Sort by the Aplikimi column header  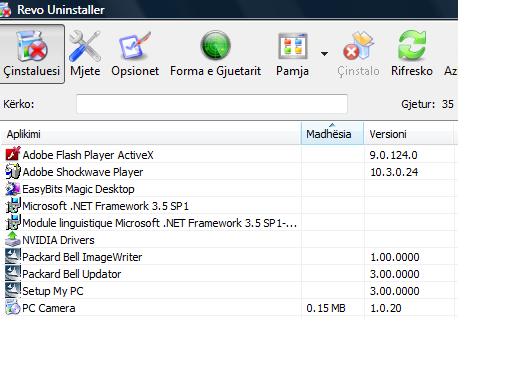pos(151,134)
